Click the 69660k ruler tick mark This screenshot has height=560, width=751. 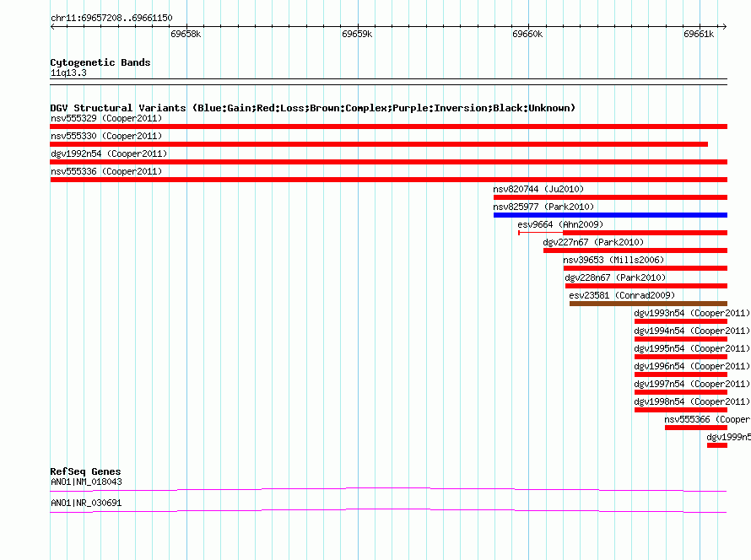529,26
